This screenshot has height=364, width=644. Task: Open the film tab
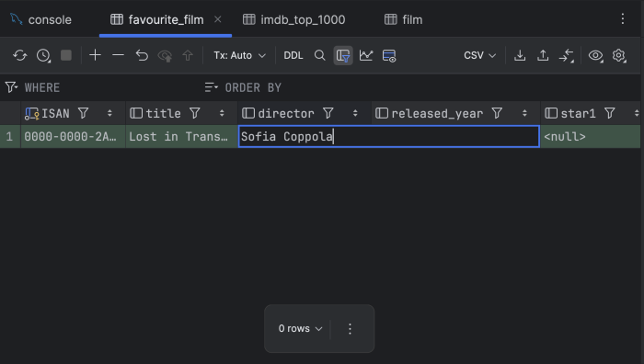pos(403,19)
